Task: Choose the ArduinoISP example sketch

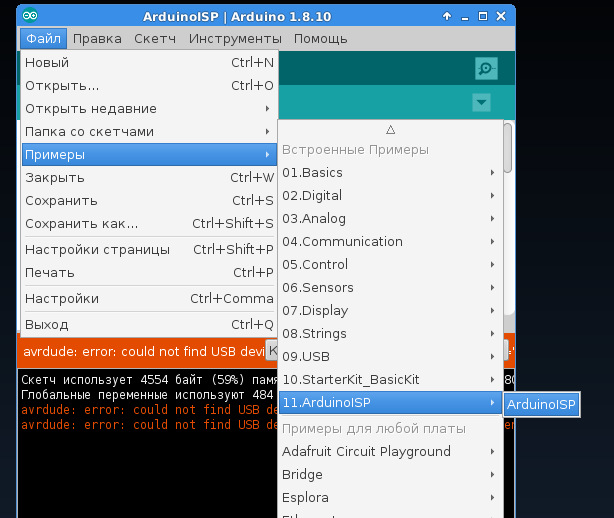Action: [541, 404]
